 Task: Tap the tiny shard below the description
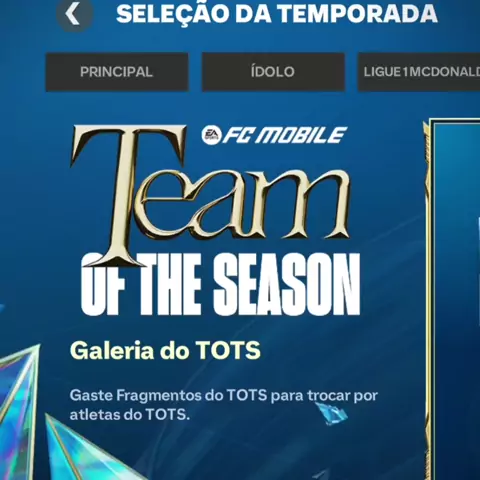(x=321, y=474)
